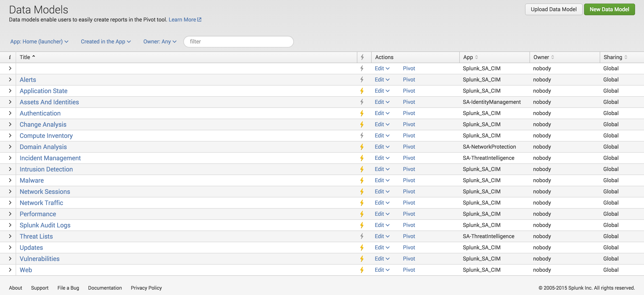Click the lightning bolt column header icon
The width and height of the screenshot is (644, 295).
pos(362,57)
